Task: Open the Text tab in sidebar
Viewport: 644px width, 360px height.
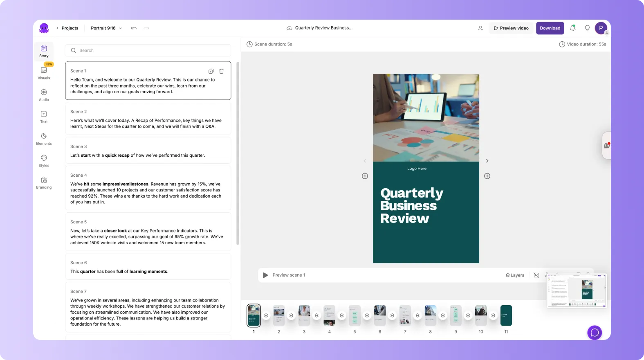Action: [44, 117]
